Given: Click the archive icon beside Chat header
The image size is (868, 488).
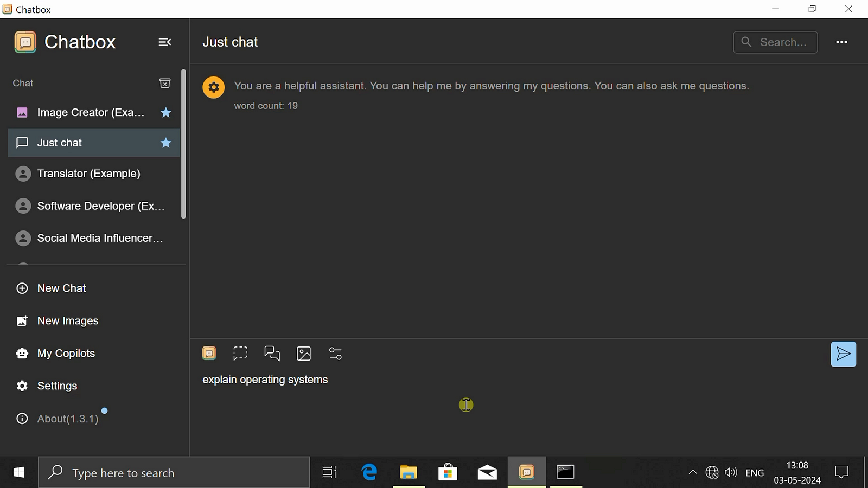Looking at the screenshot, I should (165, 83).
